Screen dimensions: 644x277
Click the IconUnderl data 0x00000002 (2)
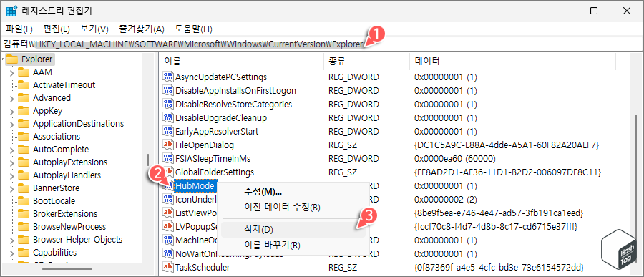click(x=446, y=199)
